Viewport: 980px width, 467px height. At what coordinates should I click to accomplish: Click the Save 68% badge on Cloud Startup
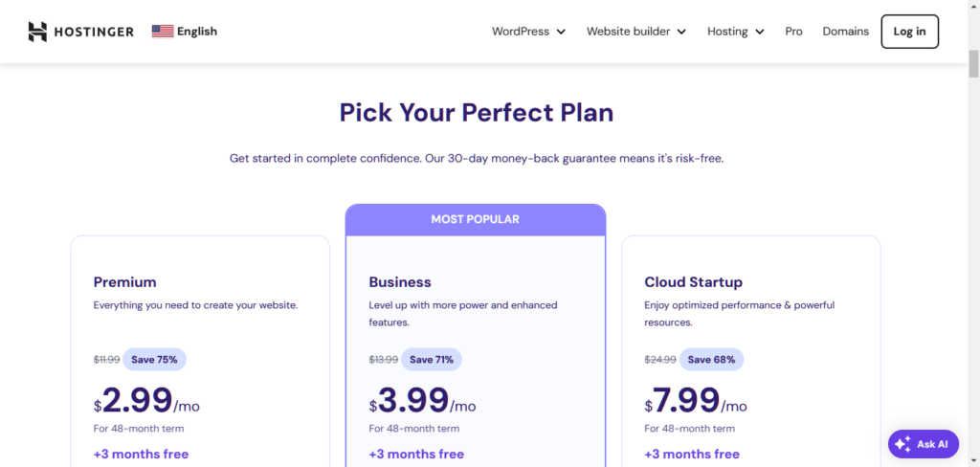click(711, 360)
